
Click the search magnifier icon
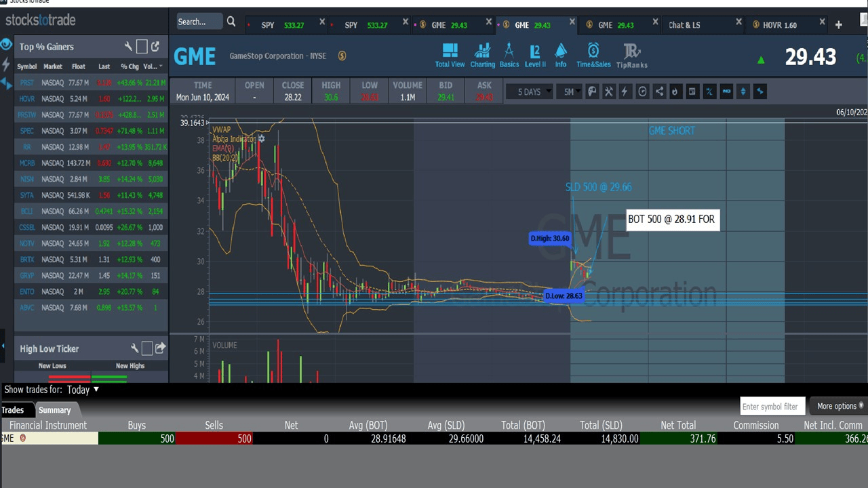pos(231,22)
